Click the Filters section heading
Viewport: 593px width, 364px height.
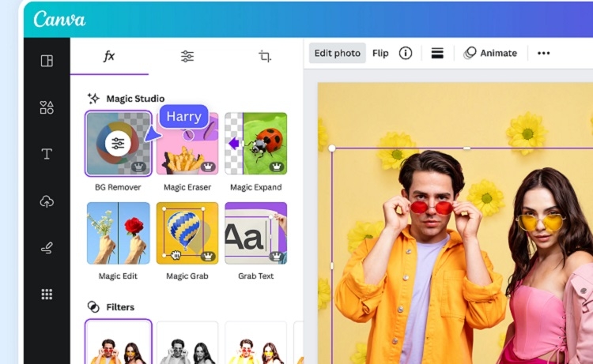pos(120,307)
